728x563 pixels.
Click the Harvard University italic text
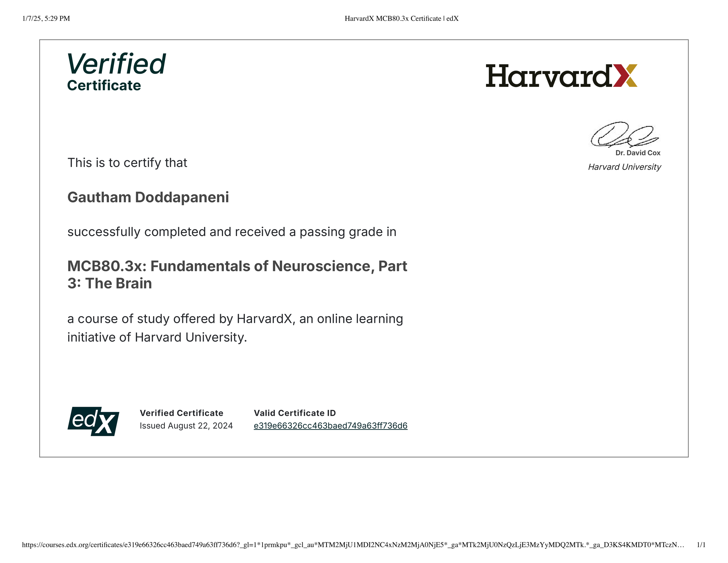coord(624,167)
